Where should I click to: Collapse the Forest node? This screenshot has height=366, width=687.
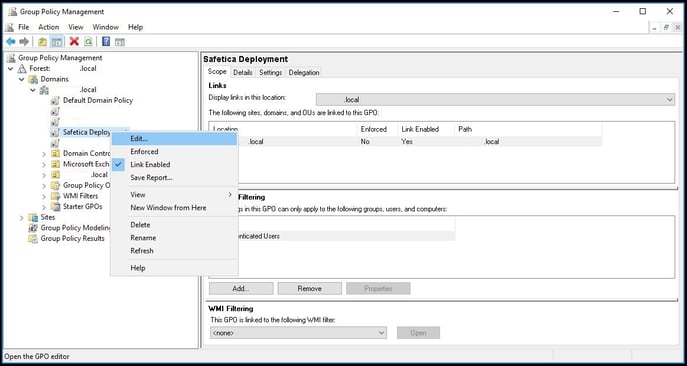pos(10,69)
